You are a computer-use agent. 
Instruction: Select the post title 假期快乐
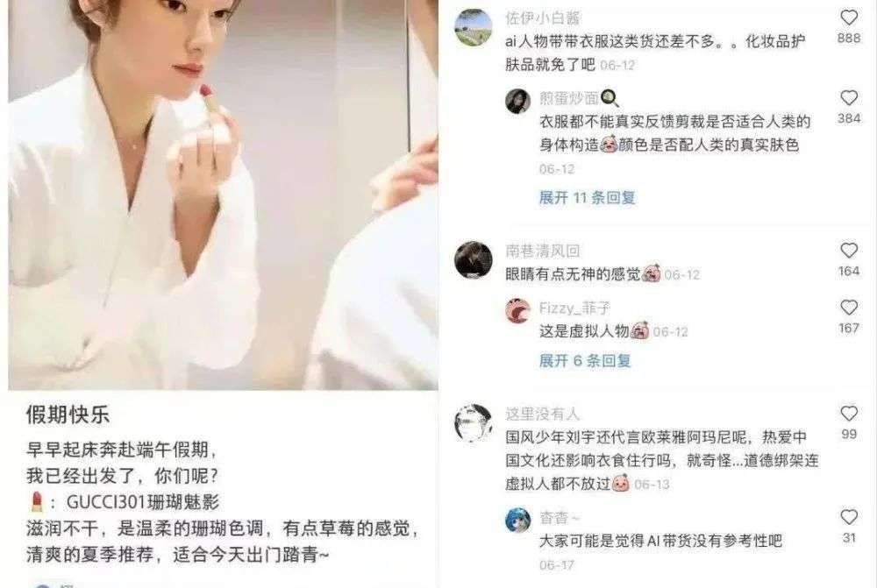pos(68,414)
